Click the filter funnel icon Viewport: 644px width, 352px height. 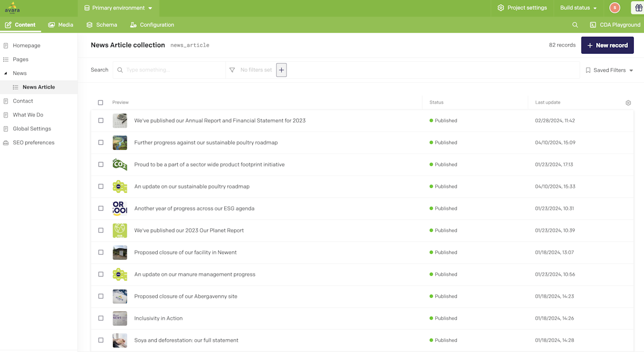(232, 70)
